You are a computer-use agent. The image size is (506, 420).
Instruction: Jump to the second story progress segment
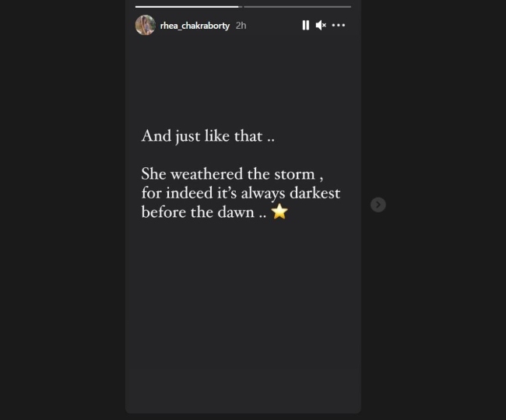297,6
